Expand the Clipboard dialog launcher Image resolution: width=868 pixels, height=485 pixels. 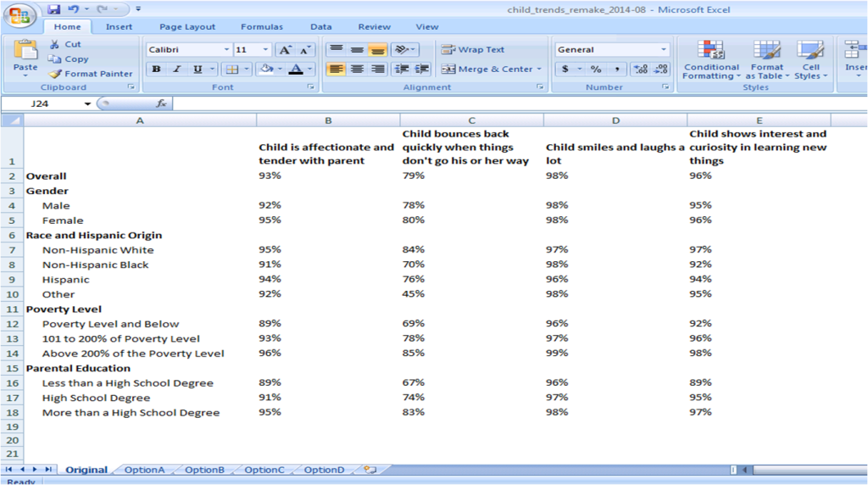pos(131,87)
